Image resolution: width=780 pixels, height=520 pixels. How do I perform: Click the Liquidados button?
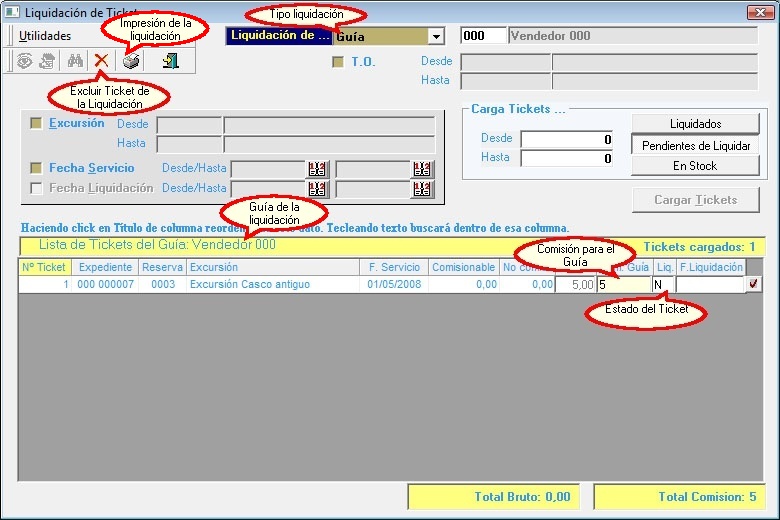(x=695, y=124)
